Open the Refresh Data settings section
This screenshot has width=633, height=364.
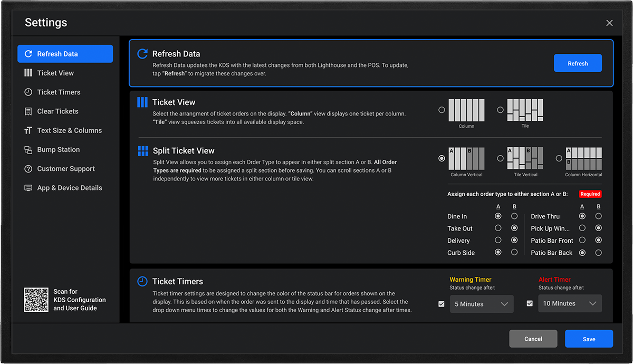(65, 54)
